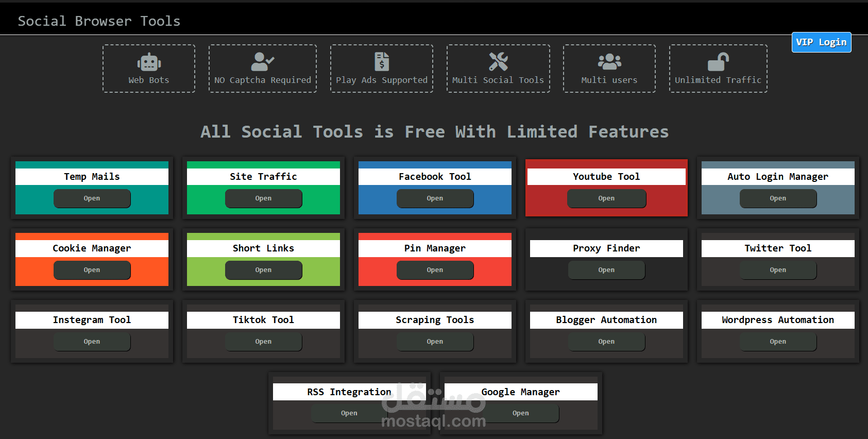
Task: Click the Youtube Tool card title
Action: 606,177
